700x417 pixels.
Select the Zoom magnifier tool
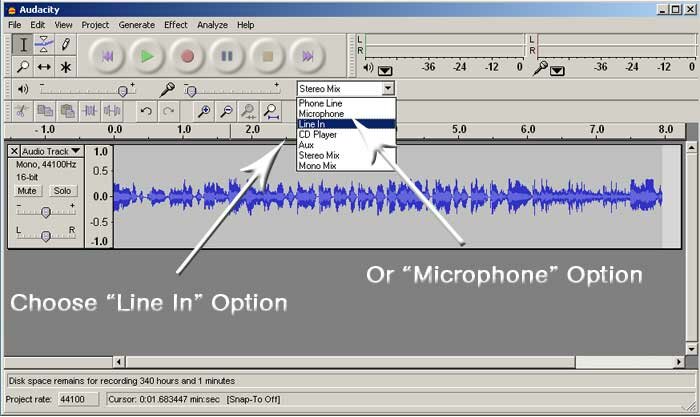tap(22, 67)
